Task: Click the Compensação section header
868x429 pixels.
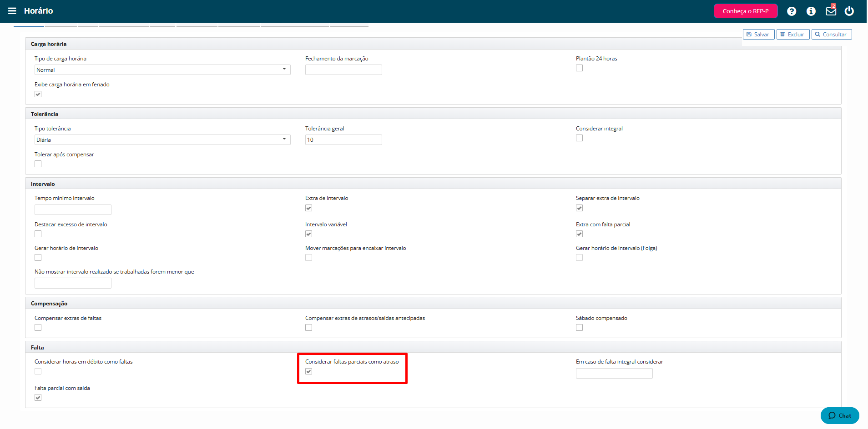Action: [433, 304]
